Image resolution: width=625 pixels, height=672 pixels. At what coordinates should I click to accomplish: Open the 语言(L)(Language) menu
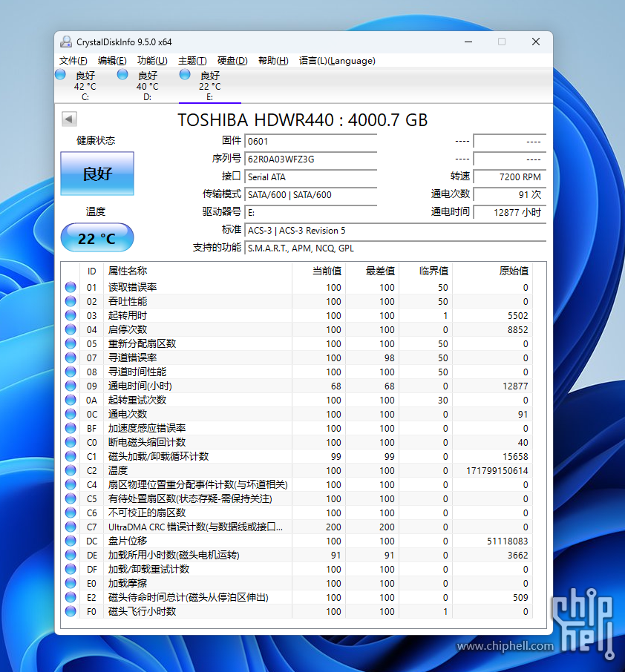(x=337, y=60)
